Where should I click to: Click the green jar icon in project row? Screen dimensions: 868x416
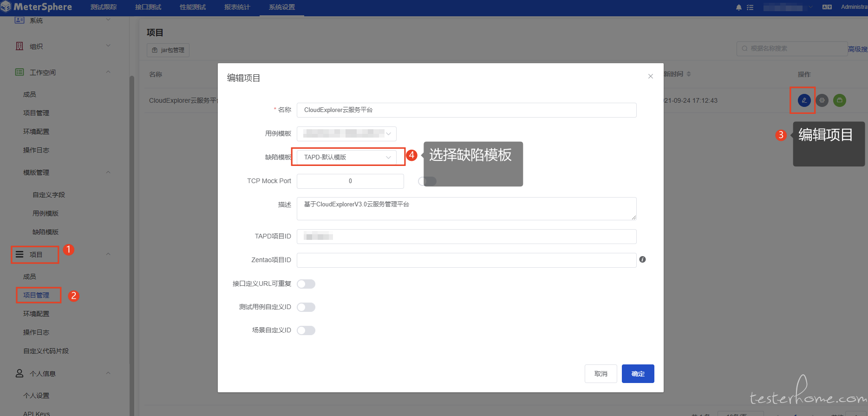tap(840, 100)
